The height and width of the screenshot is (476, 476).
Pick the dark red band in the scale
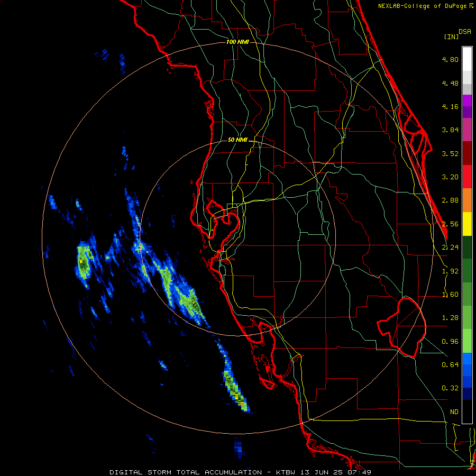[x=467, y=153]
